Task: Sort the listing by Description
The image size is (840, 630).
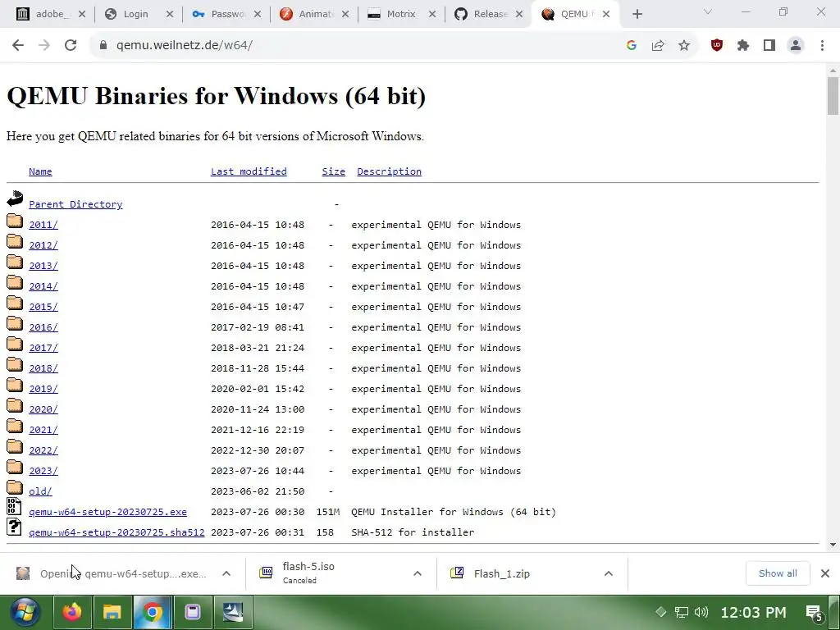Action: coord(389,171)
